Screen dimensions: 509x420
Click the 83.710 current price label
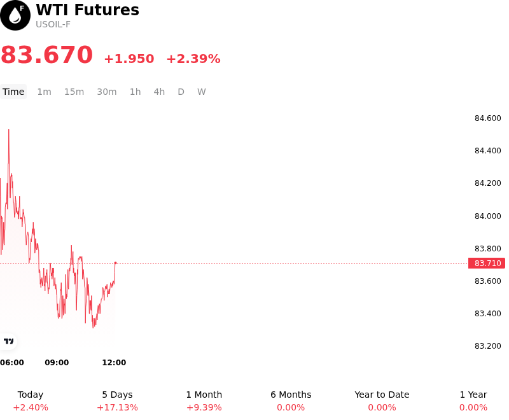pos(487,263)
